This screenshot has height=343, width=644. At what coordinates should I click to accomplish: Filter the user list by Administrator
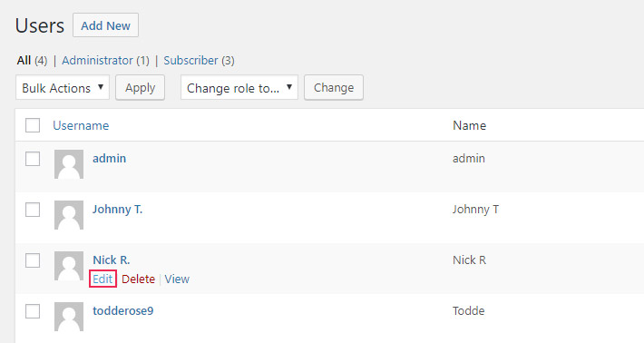97,61
